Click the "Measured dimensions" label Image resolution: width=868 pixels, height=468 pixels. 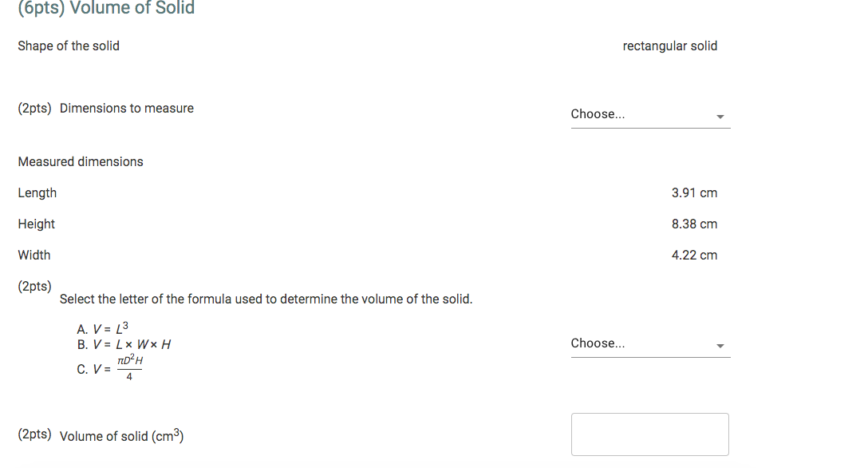81,161
